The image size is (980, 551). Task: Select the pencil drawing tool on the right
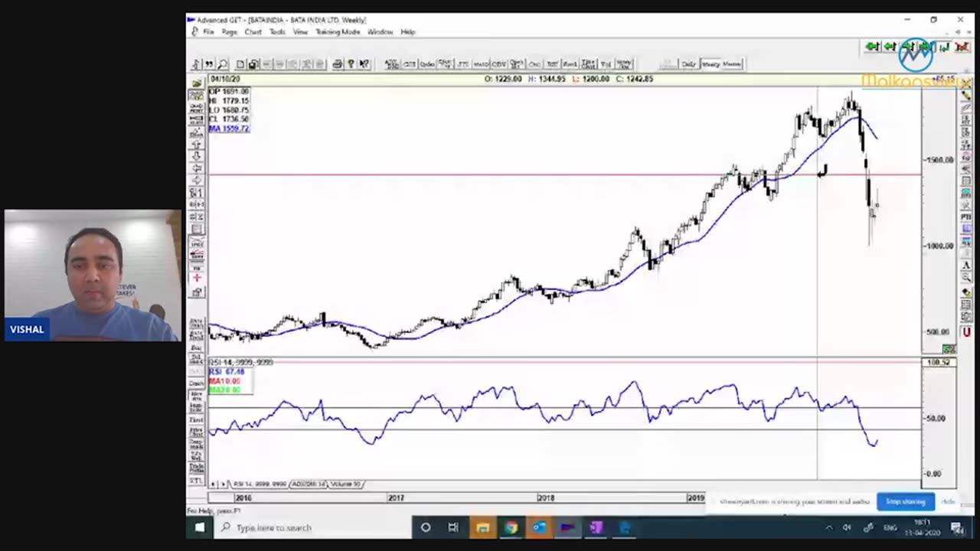[966, 95]
